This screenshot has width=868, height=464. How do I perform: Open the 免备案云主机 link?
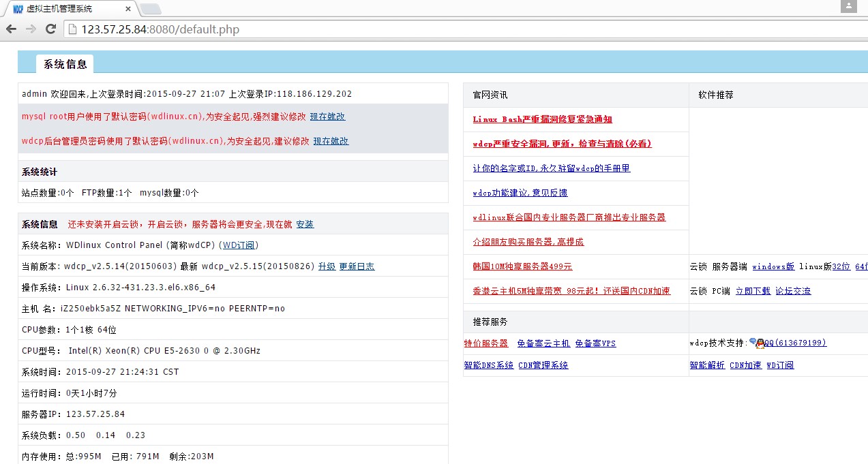click(543, 343)
